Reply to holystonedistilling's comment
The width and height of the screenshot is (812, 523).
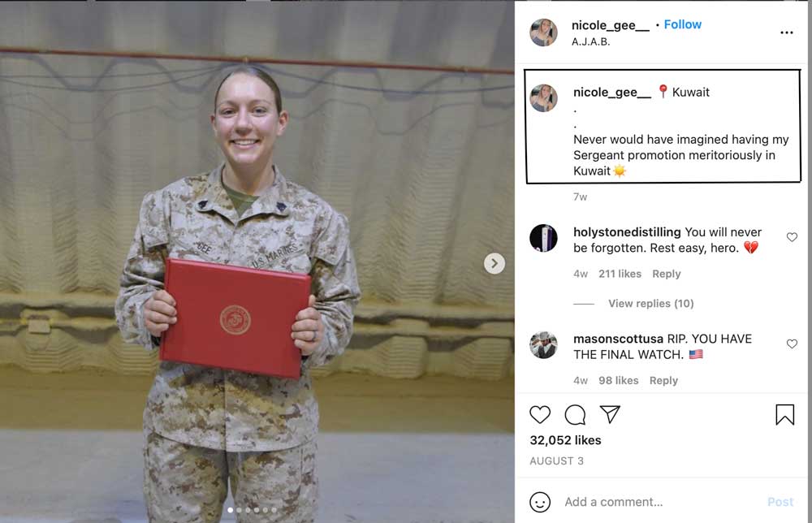[x=666, y=274]
